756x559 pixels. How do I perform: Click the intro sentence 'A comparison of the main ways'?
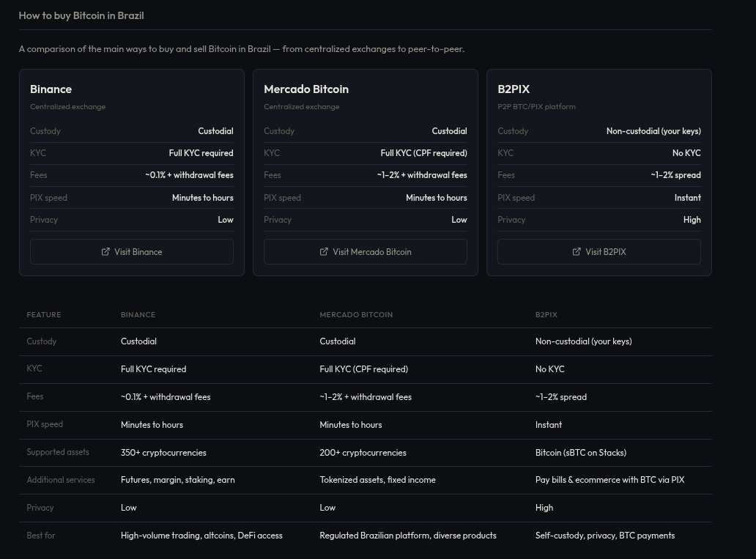point(242,48)
